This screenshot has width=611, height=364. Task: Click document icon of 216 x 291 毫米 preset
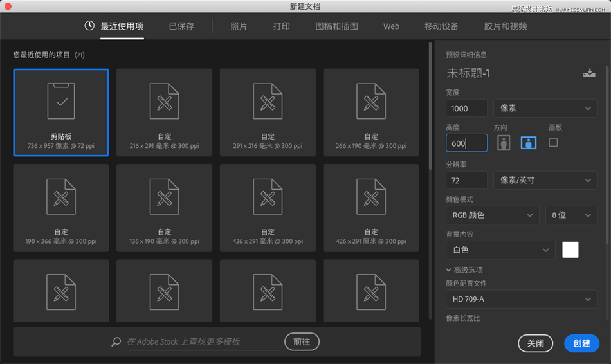pyautogui.click(x=165, y=101)
